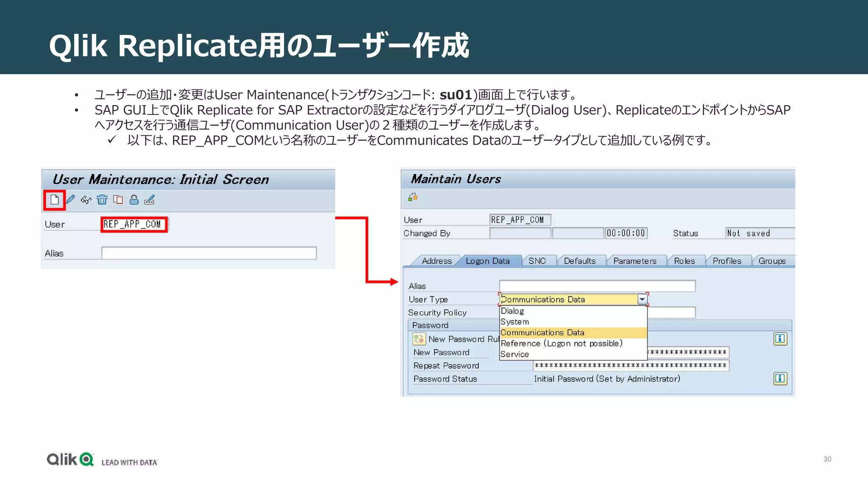Click the Copy user icon
868x488 pixels.
pyautogui.click(x=118, y=200)
